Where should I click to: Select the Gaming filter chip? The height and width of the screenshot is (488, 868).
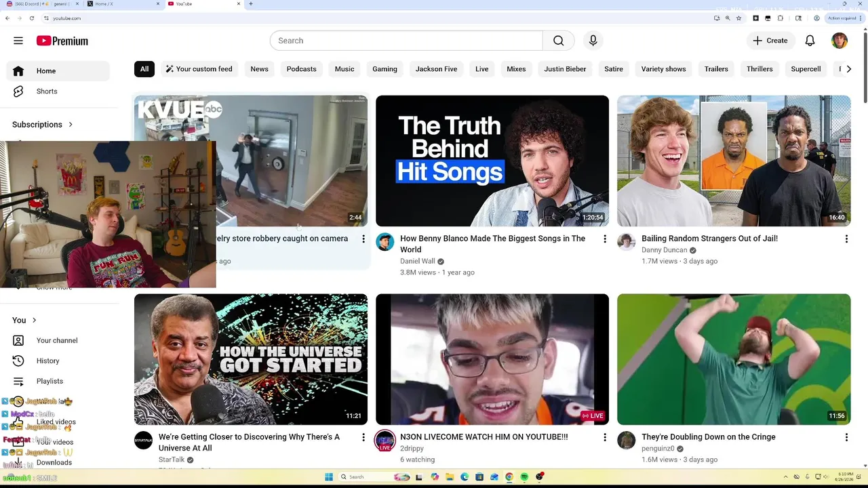click(x=384, y=69)
